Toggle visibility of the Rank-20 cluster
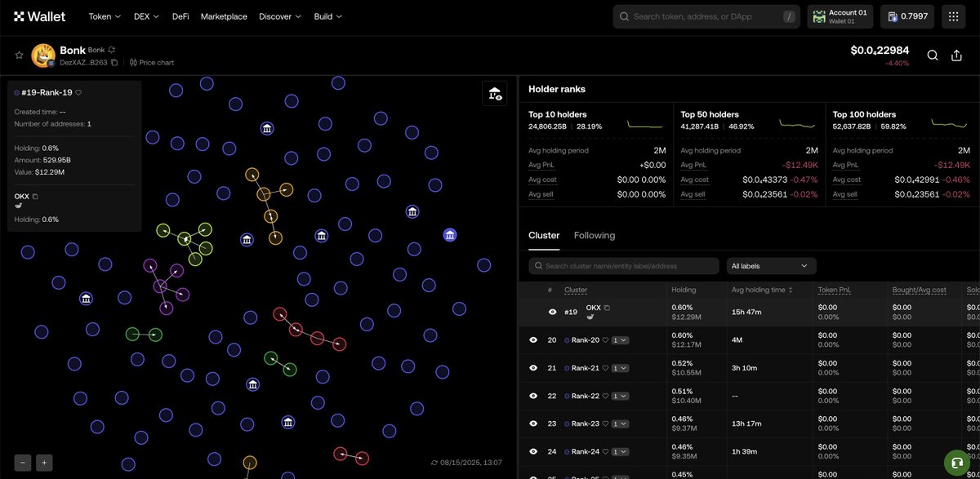This screenshot has width=980, height=479. click(x=532, y=339)
